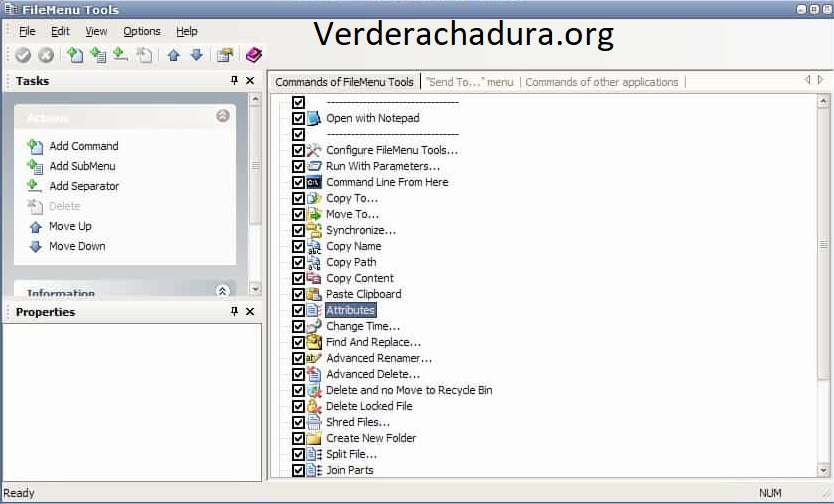Uncheck the Run With Parameters checkbox
The width and height of the screenshot is (834, 504).
(x=298, y=166)
